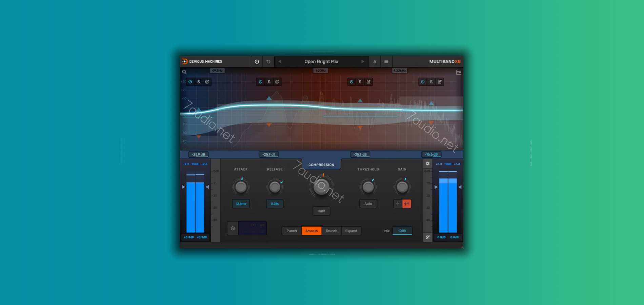Select the high-mid band -25.9 dB value
Viewport: 644px width, 305px height.
[x=360, y=155]
